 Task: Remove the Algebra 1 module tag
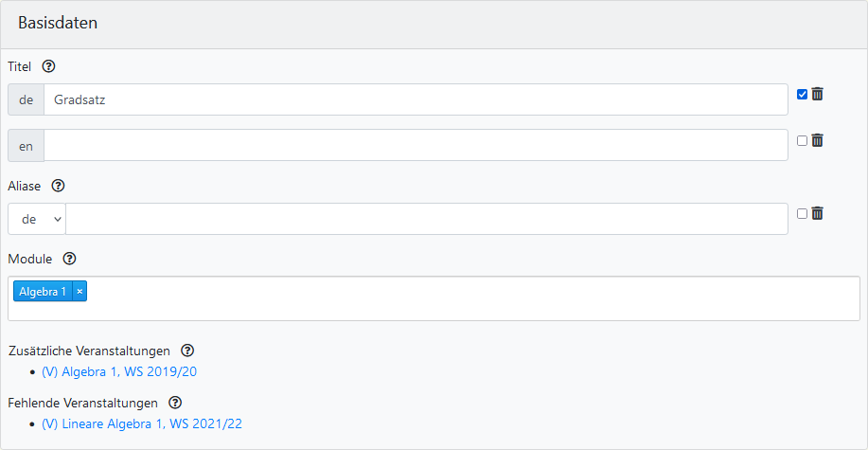tap(80, 292)
